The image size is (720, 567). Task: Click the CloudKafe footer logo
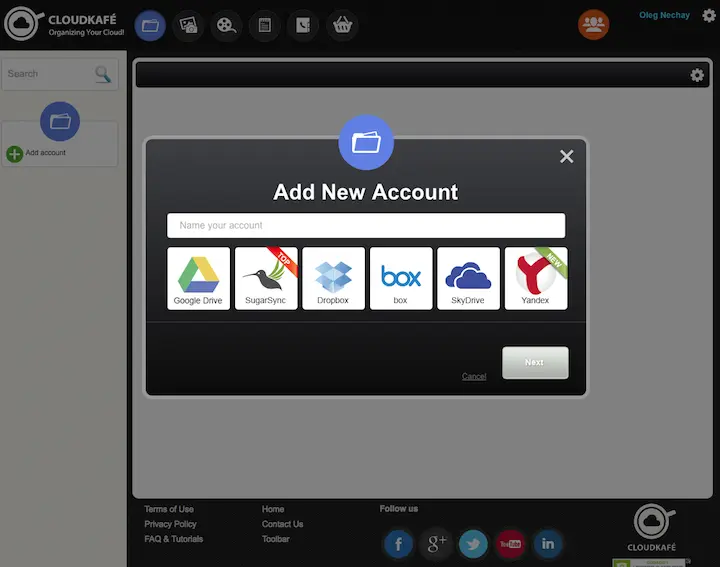tap(652, 528)
